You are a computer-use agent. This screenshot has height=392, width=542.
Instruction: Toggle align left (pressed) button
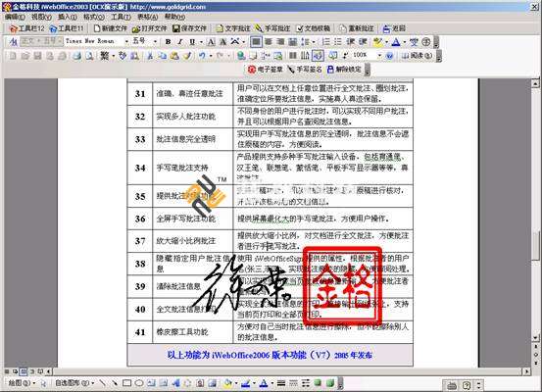coord(256,42)
